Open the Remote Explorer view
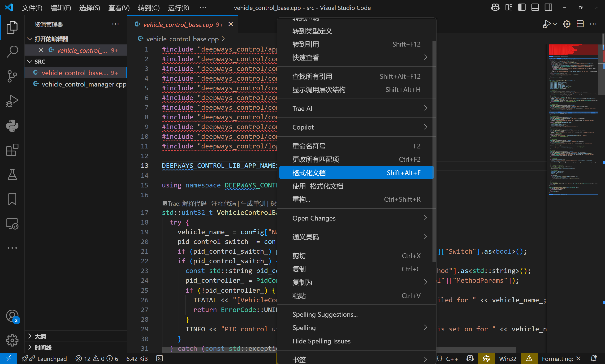Viewport: 605px width, 364px height. (12, 224)
